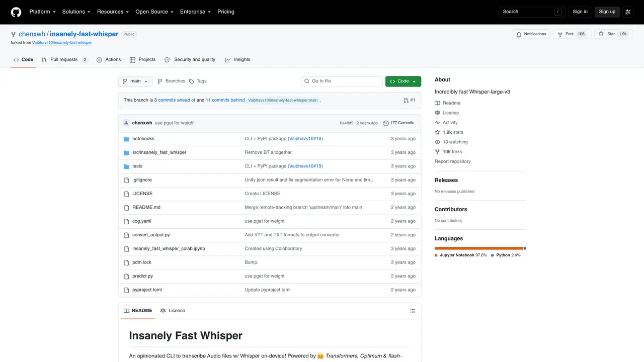Click the orange Jupyter Notebook language bar
Viewport: 644px width, 362px height.
point(479,248)
